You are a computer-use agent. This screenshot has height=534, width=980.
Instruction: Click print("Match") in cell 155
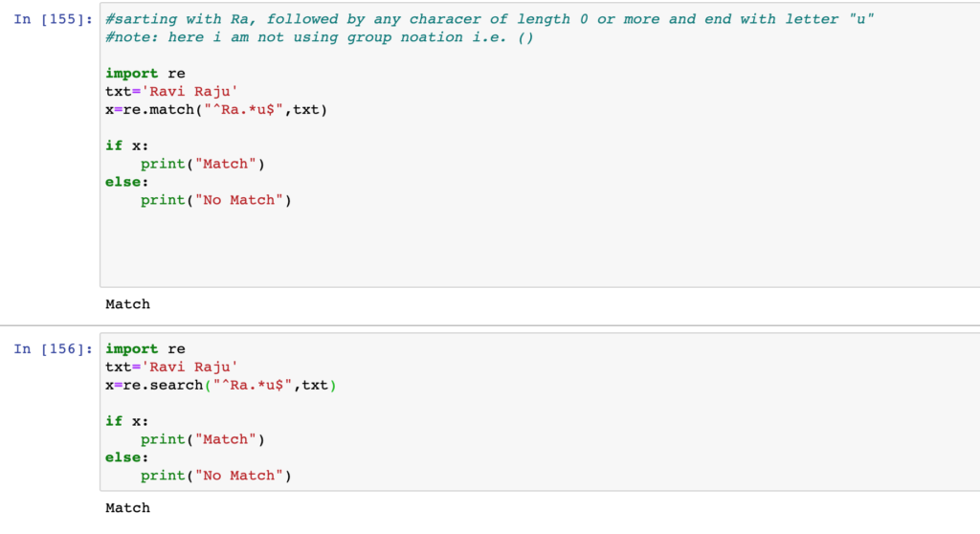click(203, 164)
